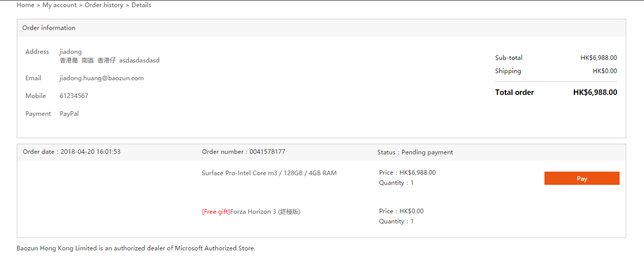Click email jiadong.huang@baozun.com

click(102, 78)
